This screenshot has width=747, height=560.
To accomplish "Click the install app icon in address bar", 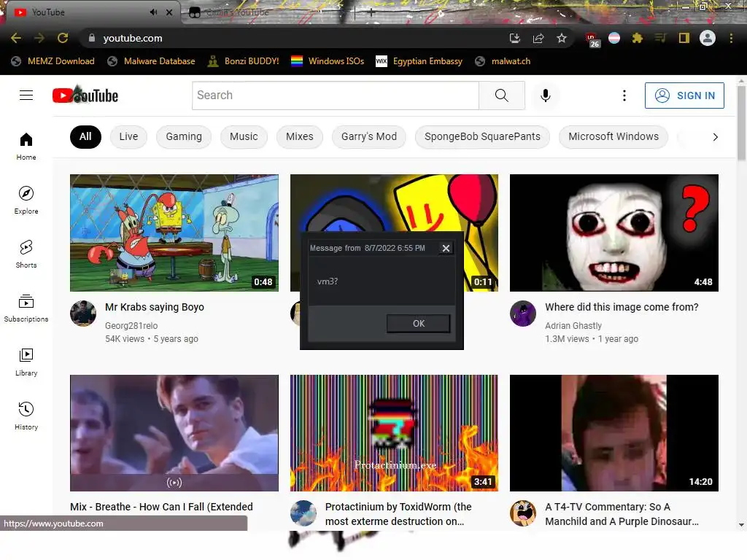I will 514,38.
